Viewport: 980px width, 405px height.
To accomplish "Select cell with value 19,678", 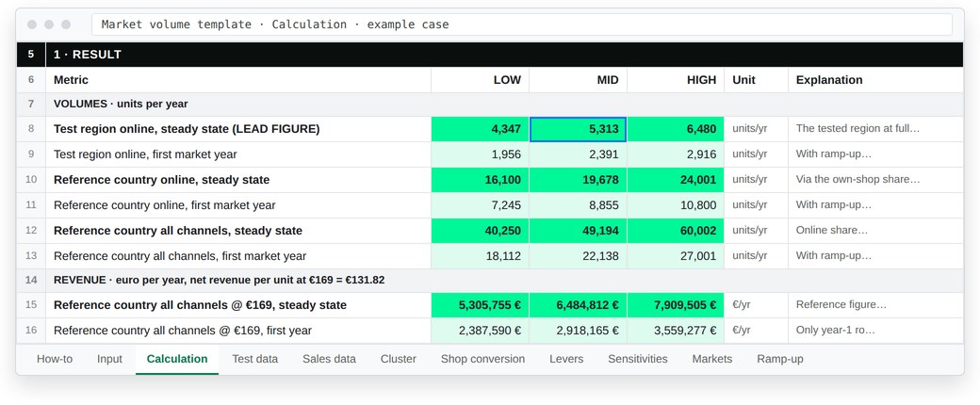I will [x=579, y=180].
